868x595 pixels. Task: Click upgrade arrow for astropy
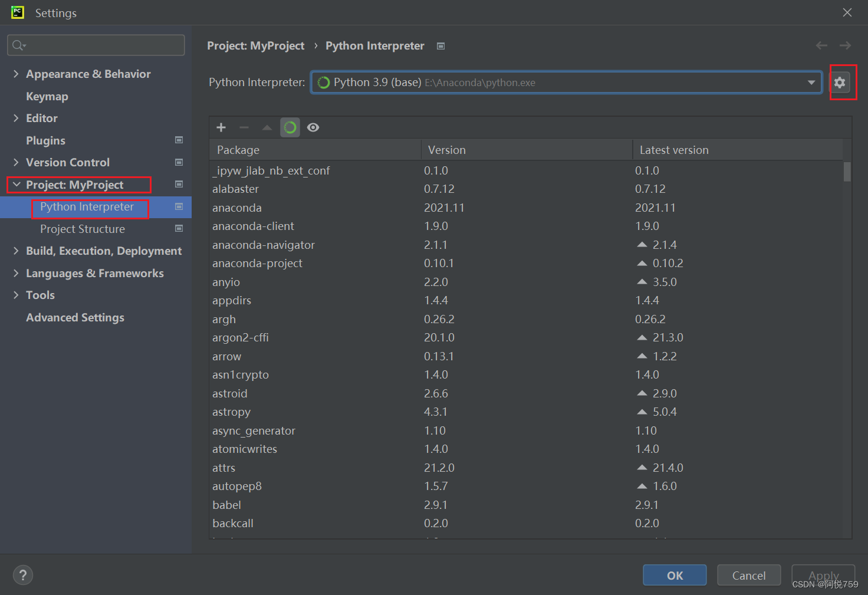(x=642, y=411)
